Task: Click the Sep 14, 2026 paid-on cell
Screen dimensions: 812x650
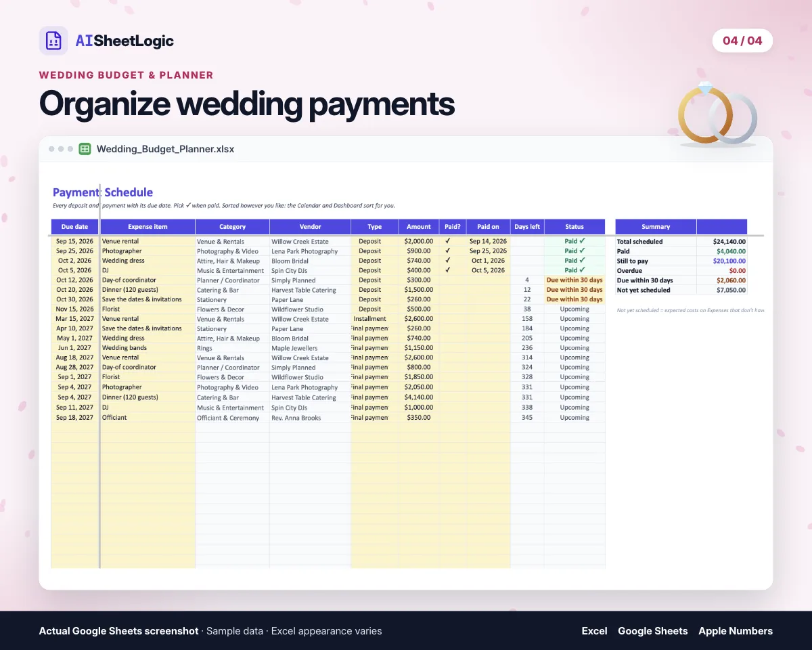Action: tap(489, 241)
